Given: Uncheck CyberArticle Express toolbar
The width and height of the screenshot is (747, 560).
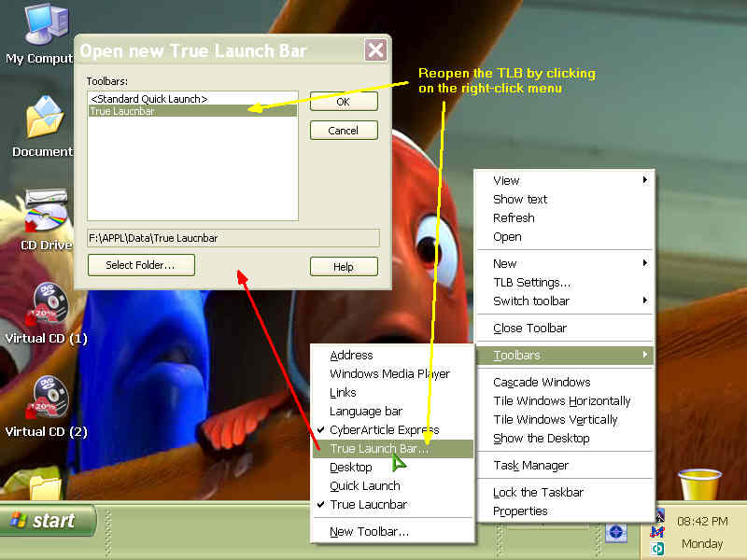Looking at the screenshot, I should pos(384,429).
